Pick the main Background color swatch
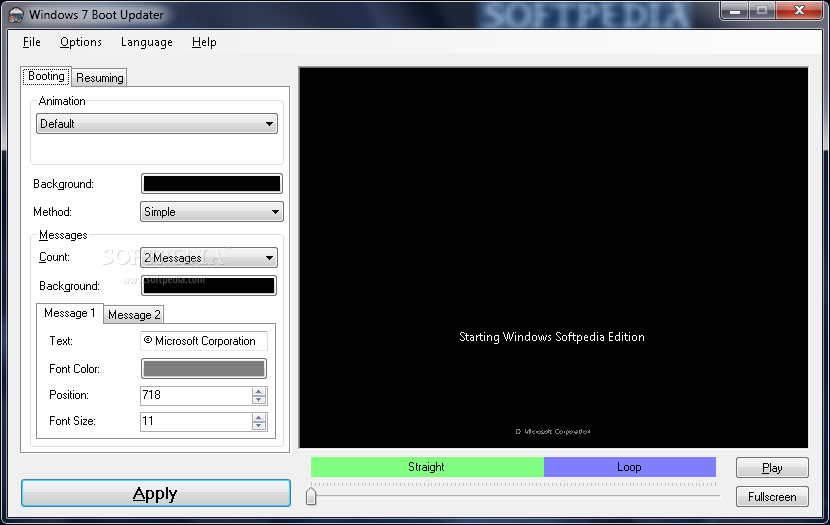Image resolution: width=830 pixels, height=525 pixels. 212,184
